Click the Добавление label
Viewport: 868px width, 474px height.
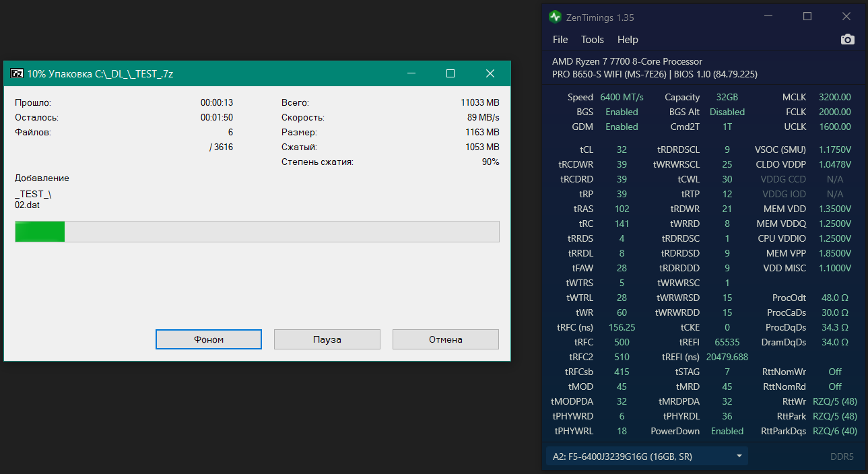coord(42,178)
